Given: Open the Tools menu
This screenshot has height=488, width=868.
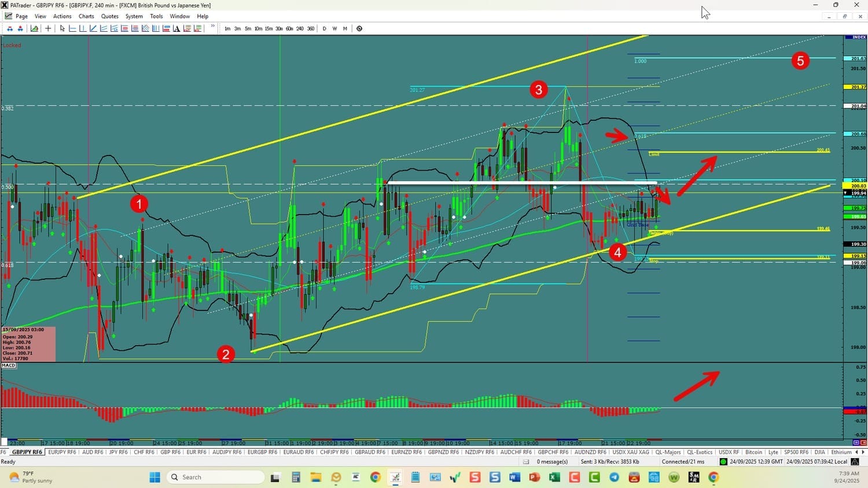Looking at the screenshot, I should [156, 16].
